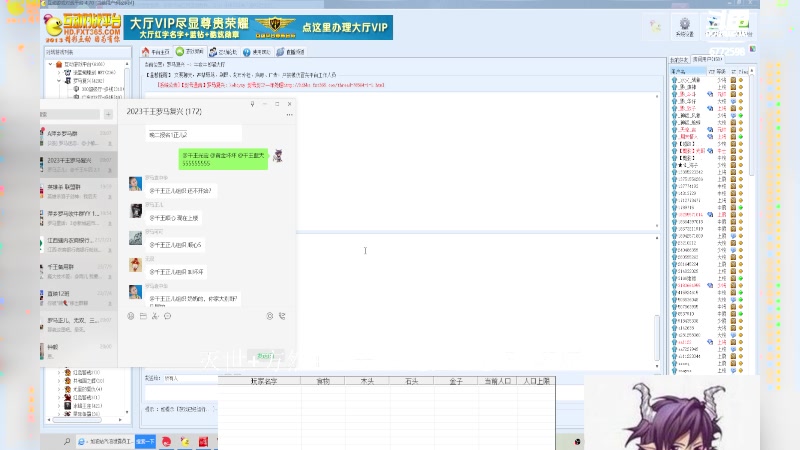Click the lobby message input box
This screenshot has height=450, width=800.
click(181, 393)
